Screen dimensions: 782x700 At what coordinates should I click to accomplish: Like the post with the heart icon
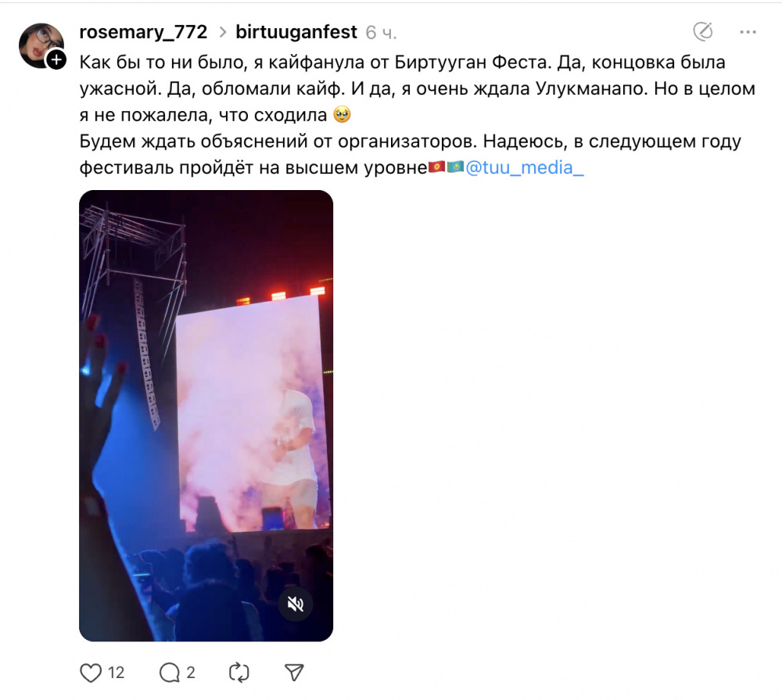91,673
